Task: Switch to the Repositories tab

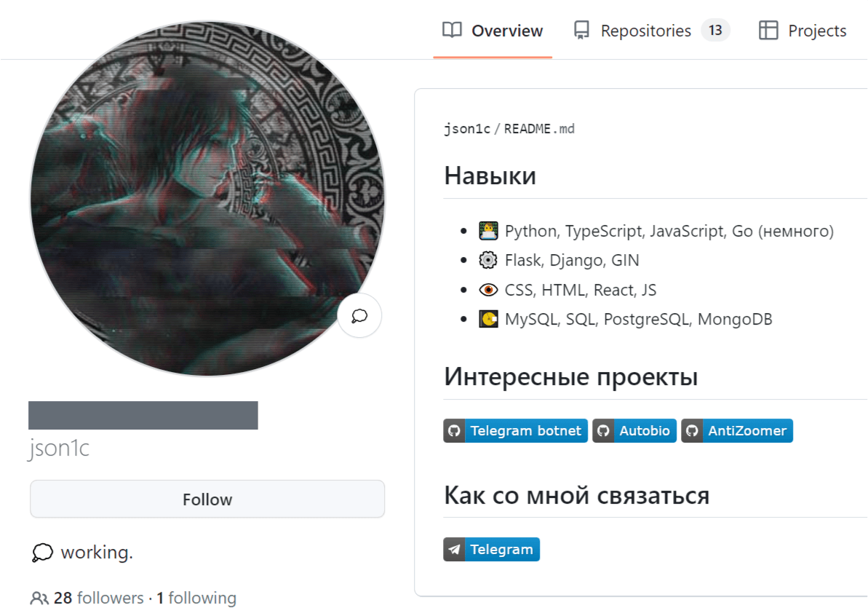Action: [x=645, y=31]
